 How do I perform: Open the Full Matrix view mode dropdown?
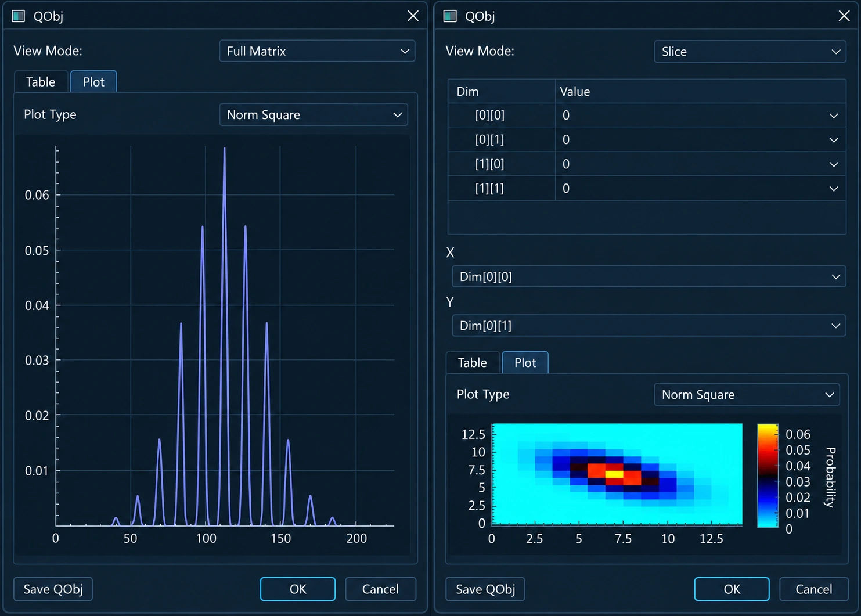(x=317, y=51)
